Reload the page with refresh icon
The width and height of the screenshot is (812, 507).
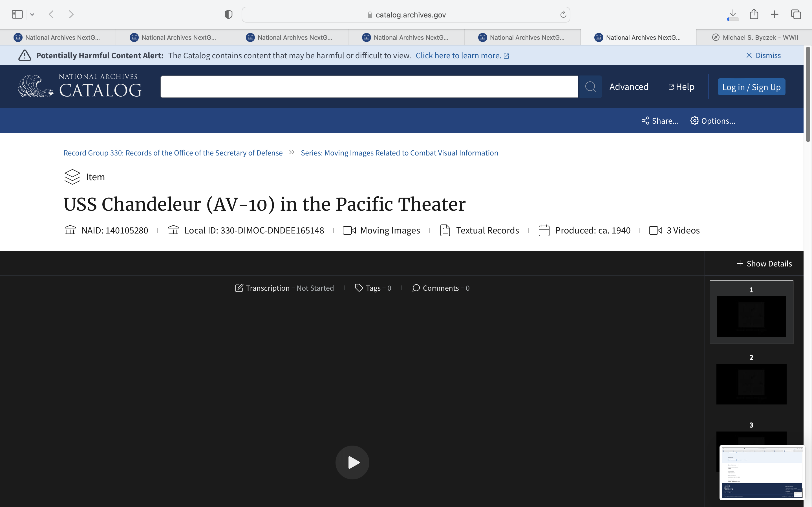[563, 14]
